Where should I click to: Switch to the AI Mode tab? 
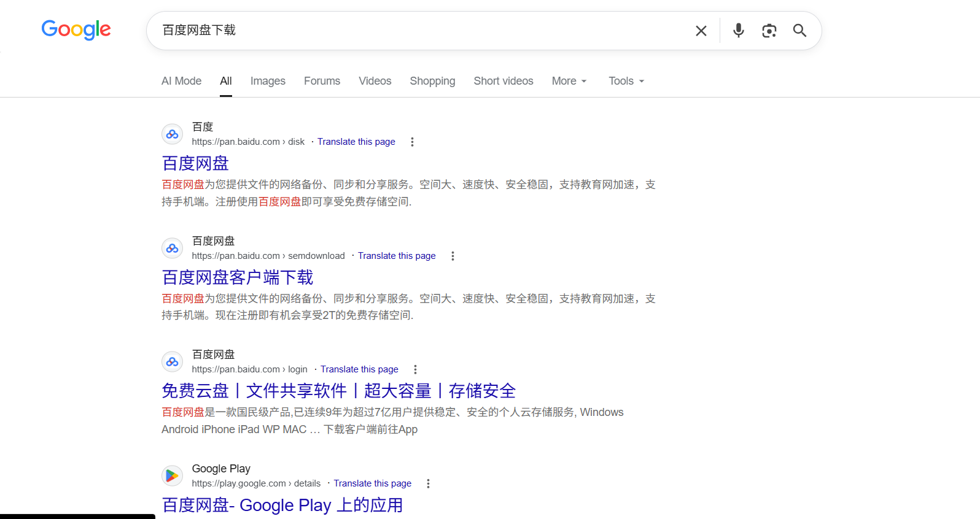[x=181, y=81]
